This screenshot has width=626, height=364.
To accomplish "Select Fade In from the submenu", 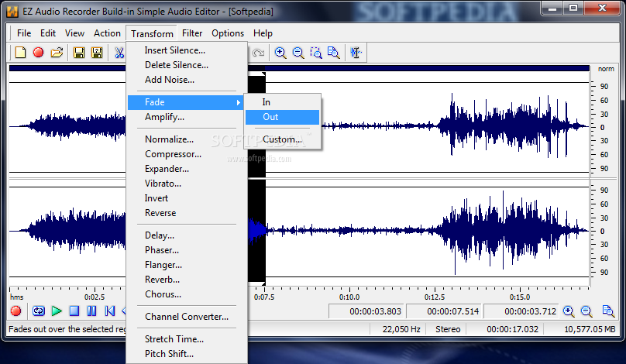I will pos(282,102).
